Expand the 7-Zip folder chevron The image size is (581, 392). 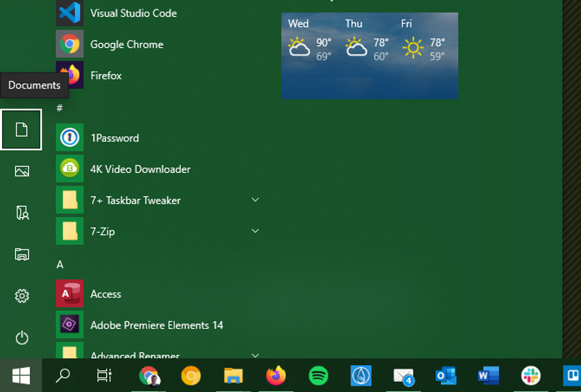pyautogui.click(x=255, y=231)
